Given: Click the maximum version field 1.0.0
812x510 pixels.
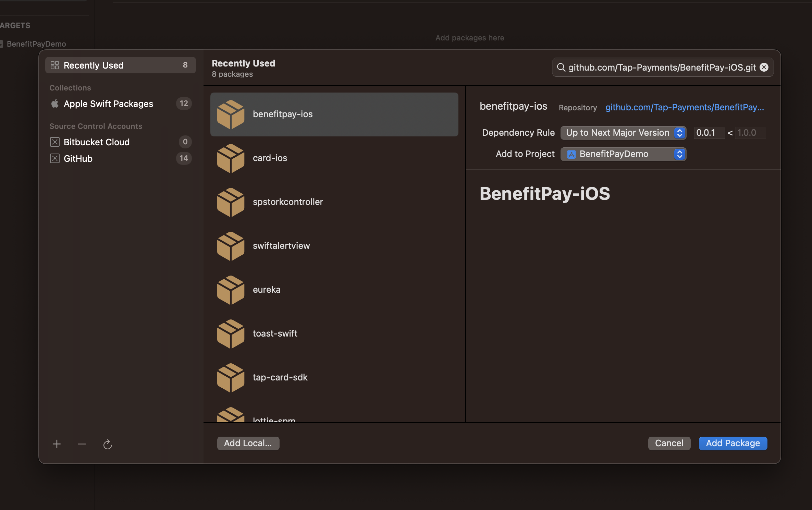Looking at the screenshot, I should pyautogui.click(x=750, y=133).
